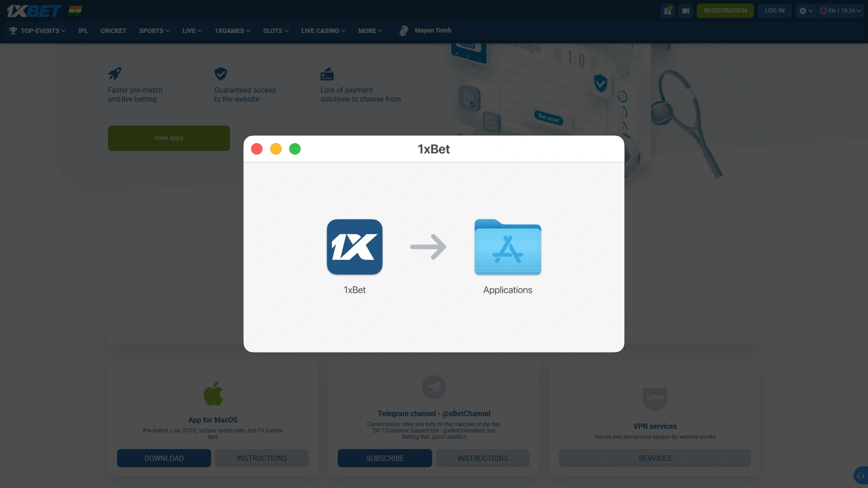Select the 1xBet app icon in installer

[354, 247]
